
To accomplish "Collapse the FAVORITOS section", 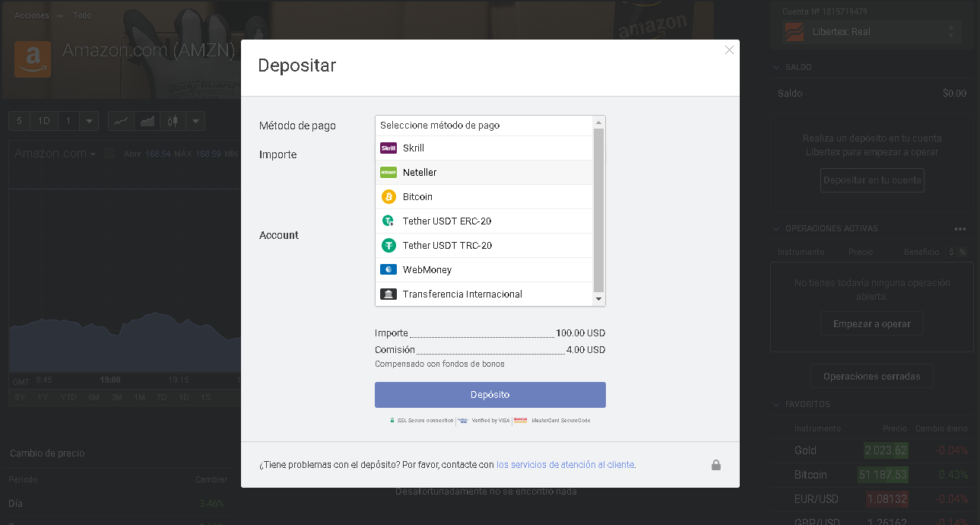I will pos(776,405).
